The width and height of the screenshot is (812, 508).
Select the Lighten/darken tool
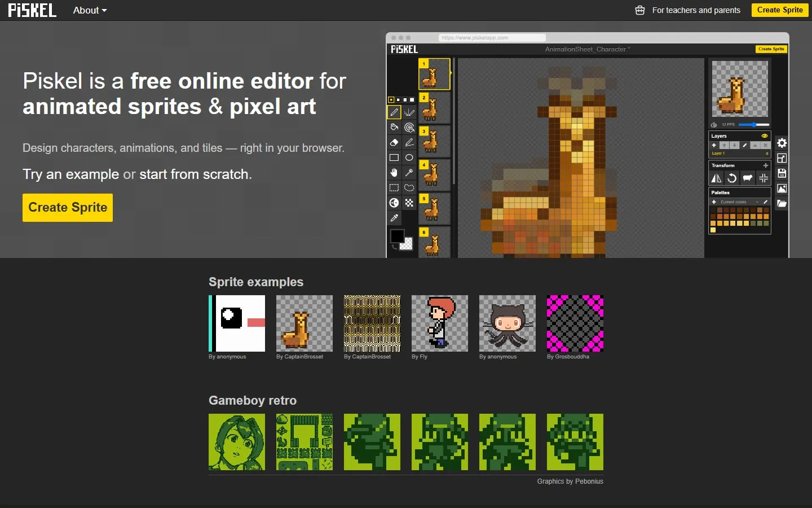point(394,203)
